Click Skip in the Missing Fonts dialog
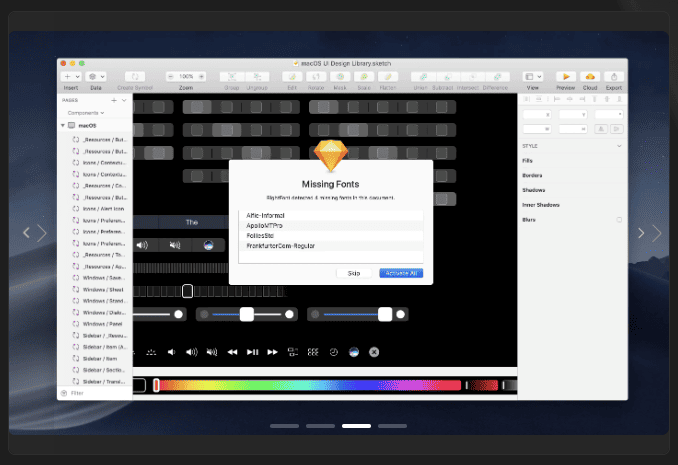Viewport: 678px width, 465px height. click(354, 273)
